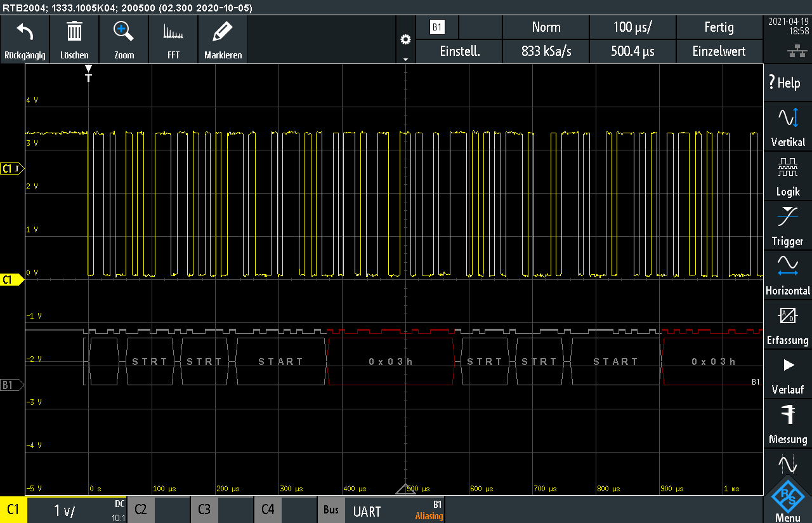The height and width of the screenshot is (523, 812).
Task: Click the R&S Menu button
Action: 788,500
